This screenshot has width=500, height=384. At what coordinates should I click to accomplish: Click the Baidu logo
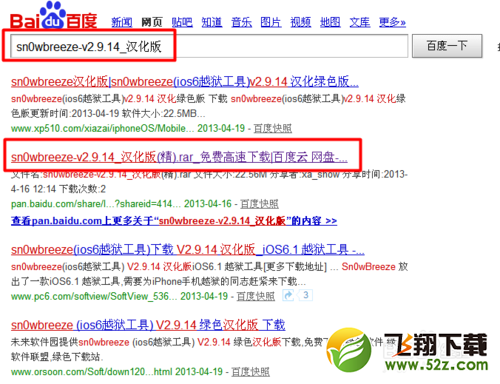(53, 16)
